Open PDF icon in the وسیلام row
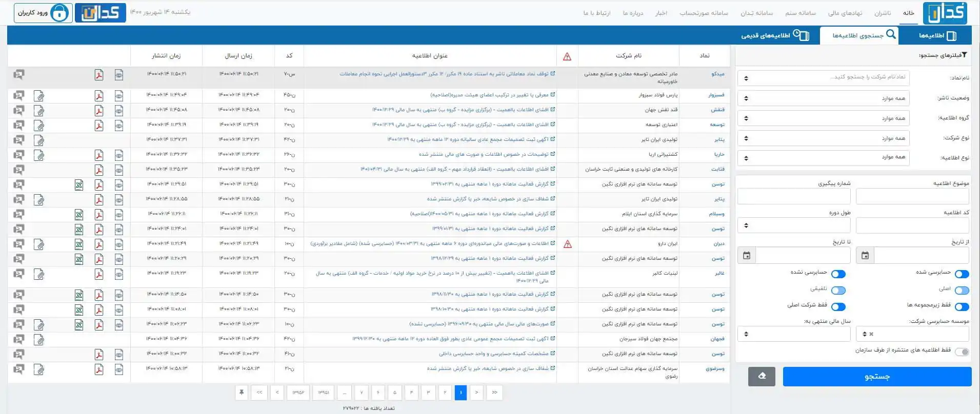Viewport: 980px width, 414px height. [99, 215]
